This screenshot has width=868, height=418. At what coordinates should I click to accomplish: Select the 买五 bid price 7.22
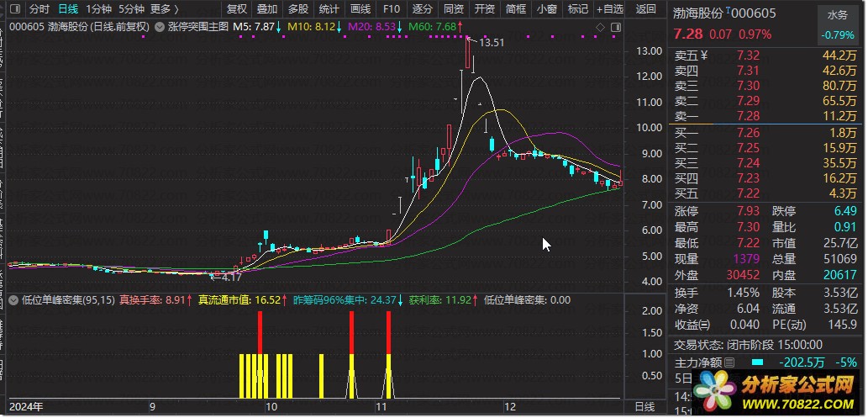pyautogui.click(x=749, y=193)
